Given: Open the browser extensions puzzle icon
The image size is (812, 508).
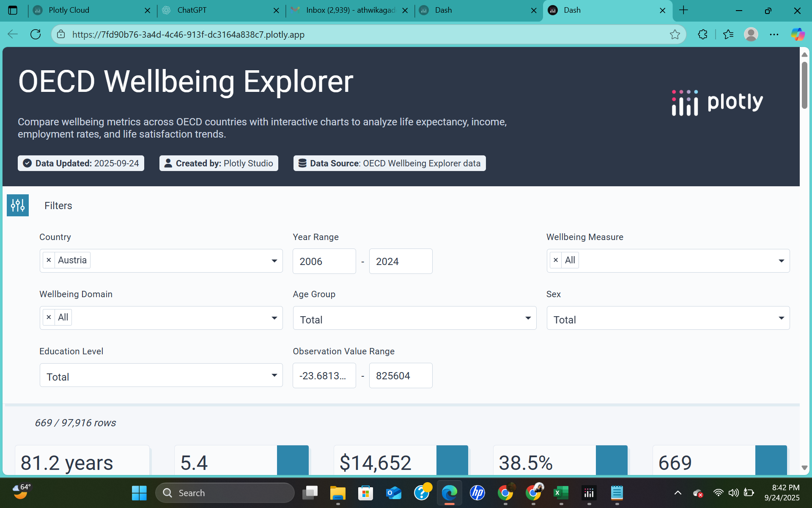Looking at the screenshot, I should (x=702, y=34).
